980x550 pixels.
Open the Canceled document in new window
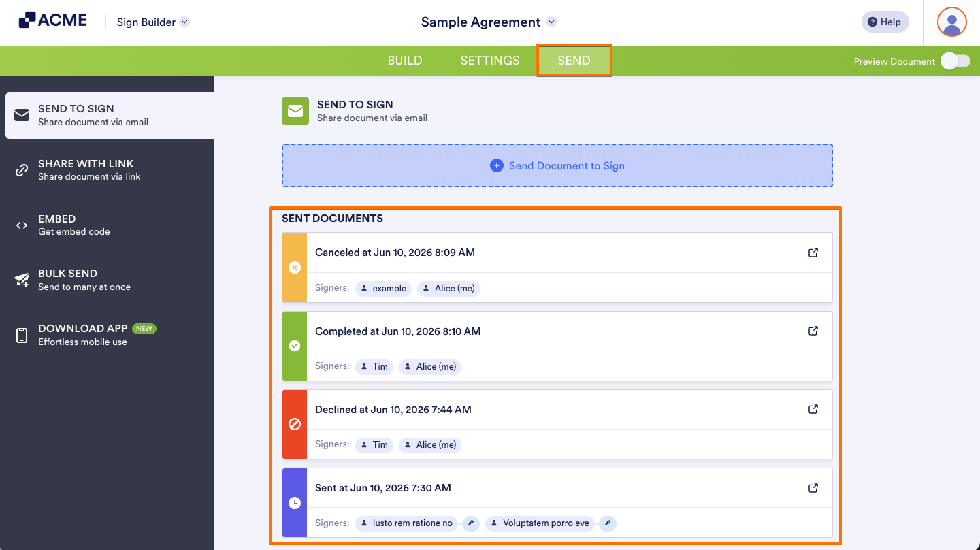tap(813, 253)
